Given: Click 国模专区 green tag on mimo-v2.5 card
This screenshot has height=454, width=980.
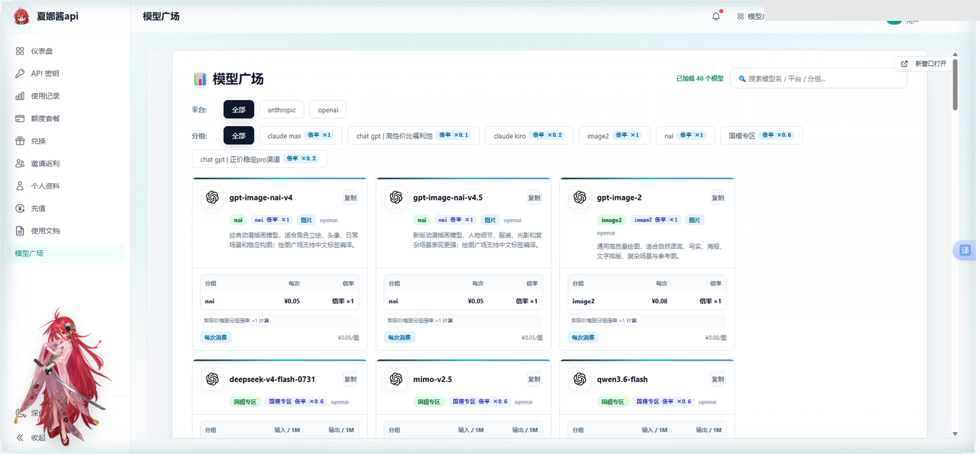Looking at the screenshot, I should coord(429,402).
